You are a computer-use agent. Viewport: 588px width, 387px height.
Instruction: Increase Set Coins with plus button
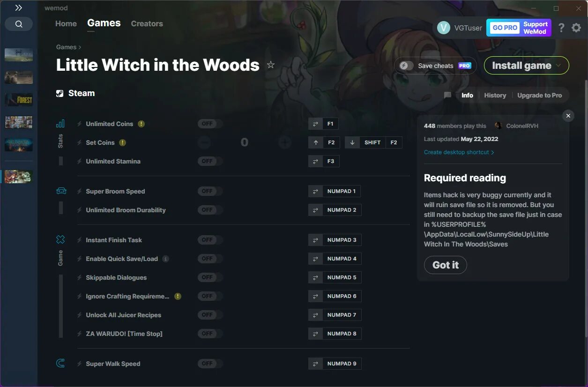(x=285, y=142)
